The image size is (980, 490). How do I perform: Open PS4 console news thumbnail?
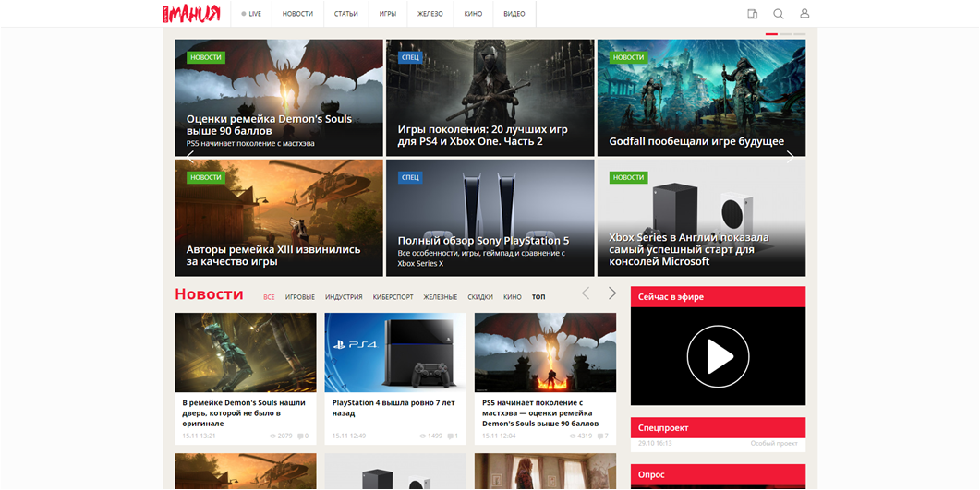pos(395,353)
